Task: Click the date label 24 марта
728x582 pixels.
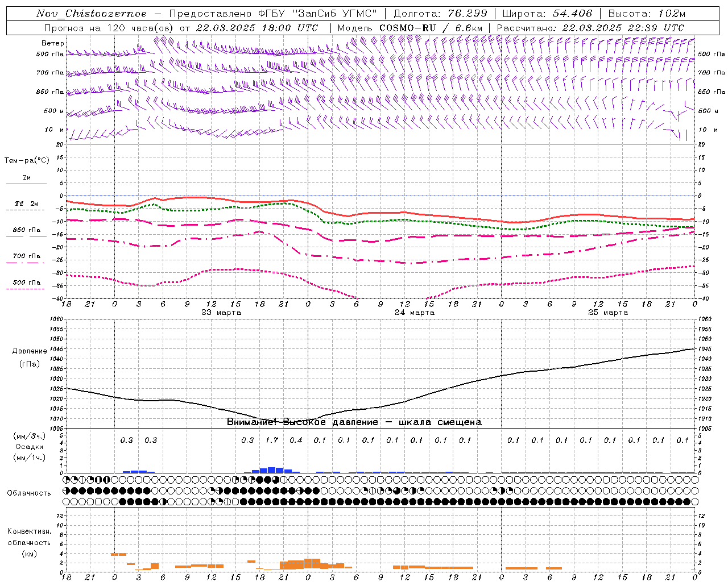Action: (415, 312)
